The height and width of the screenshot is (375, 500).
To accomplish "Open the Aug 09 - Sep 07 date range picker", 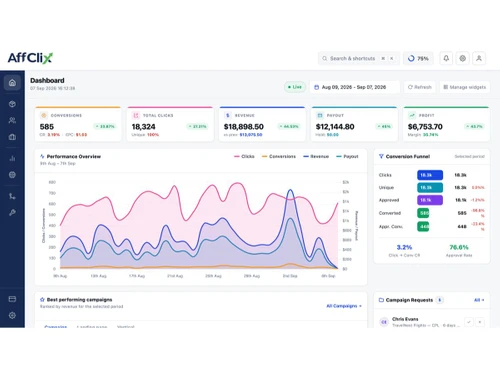I will tap(354, 87).
